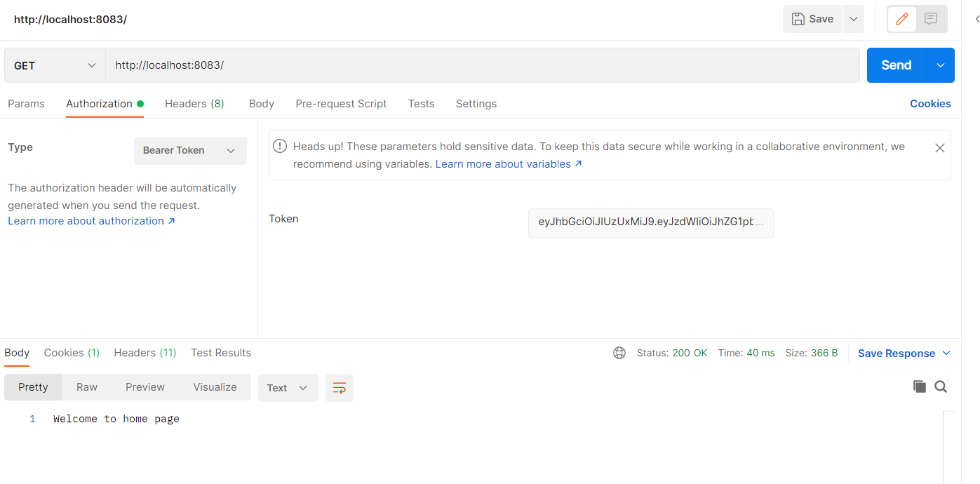
Task: Open the Text format dropdown
Action: (288, 388)
